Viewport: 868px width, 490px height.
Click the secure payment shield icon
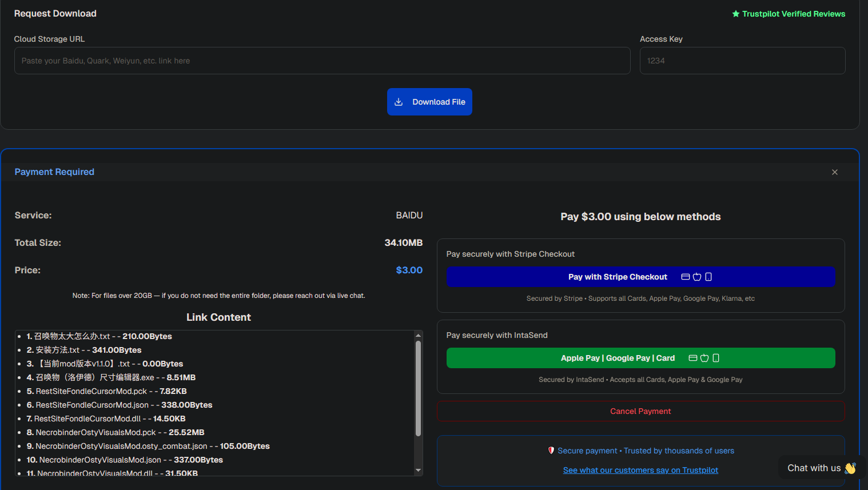[x=551, y=451]
